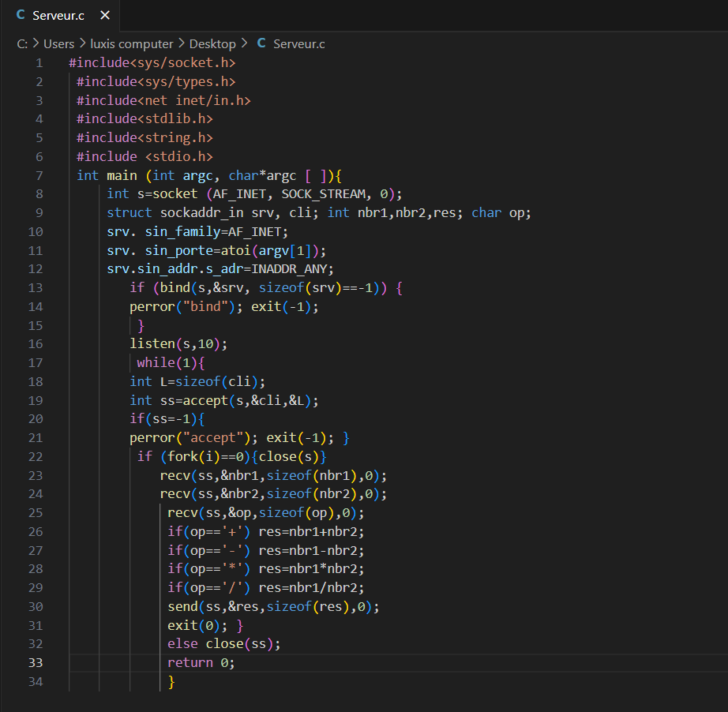
Task: Click the C file icon on the Serveur.c tab
Action: (x=21, y=15)
